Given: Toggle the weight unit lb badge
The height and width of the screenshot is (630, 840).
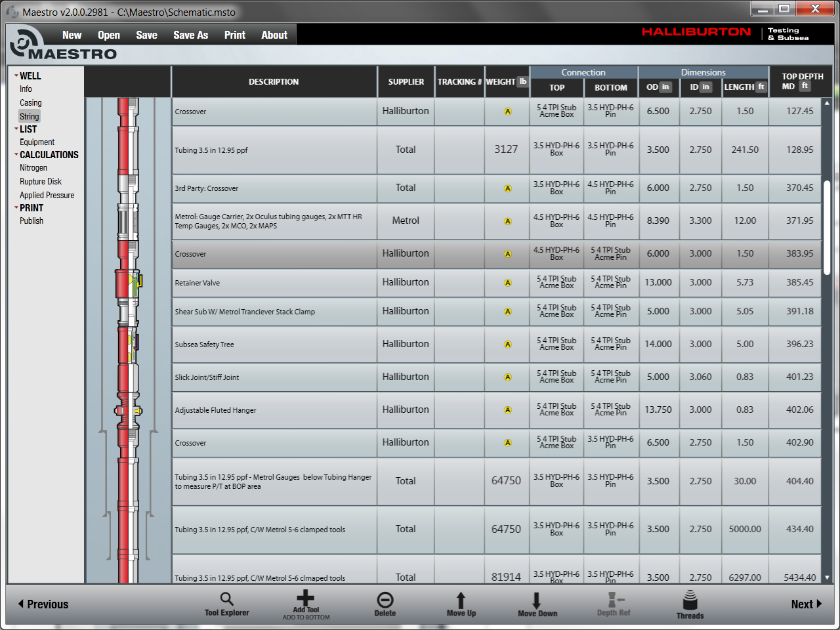Looking at the screenshot, I should tap(523, 81).
